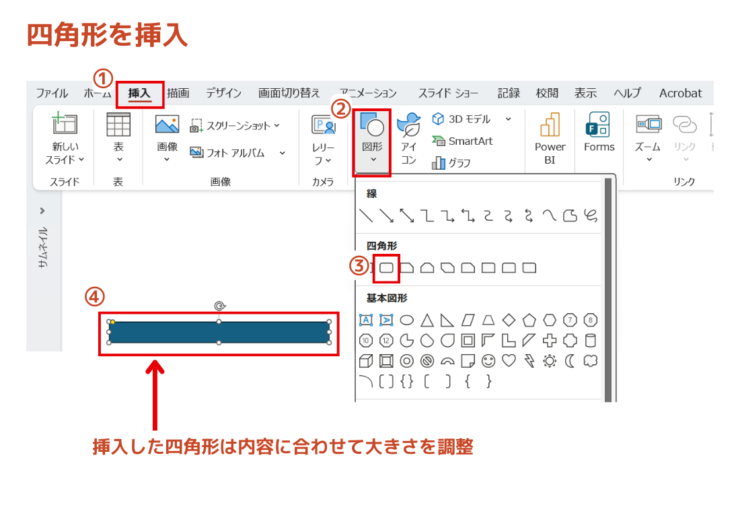
Task: Select the double bracket [] shape
Action: (x=386, y=381)
